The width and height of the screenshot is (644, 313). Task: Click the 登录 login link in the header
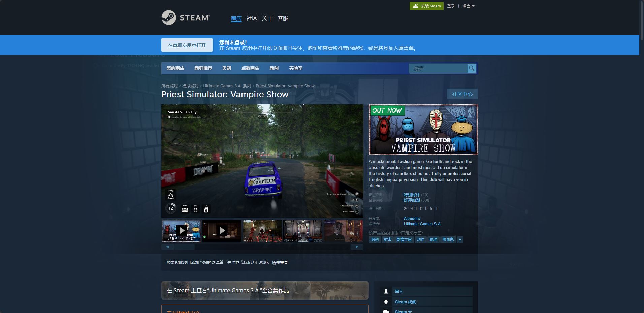(x=451, y=6)
